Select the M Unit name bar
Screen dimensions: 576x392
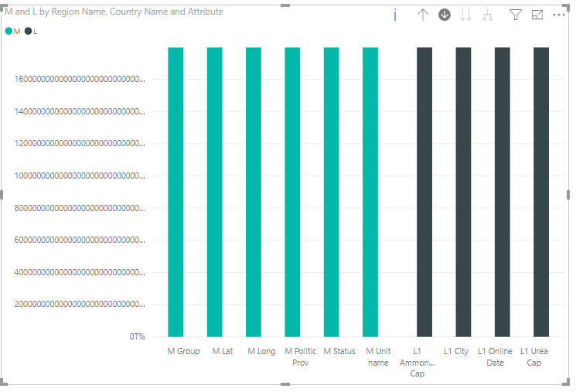coord(370,192)
